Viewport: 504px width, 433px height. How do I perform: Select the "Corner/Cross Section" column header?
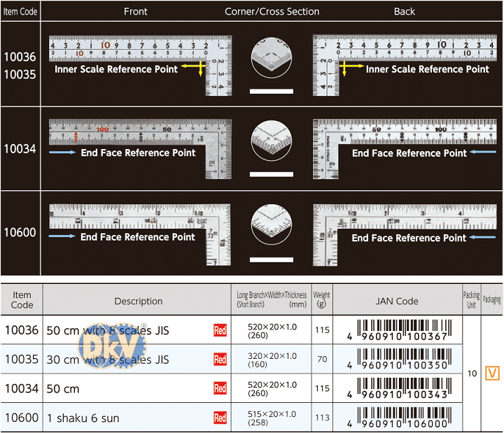272,11
